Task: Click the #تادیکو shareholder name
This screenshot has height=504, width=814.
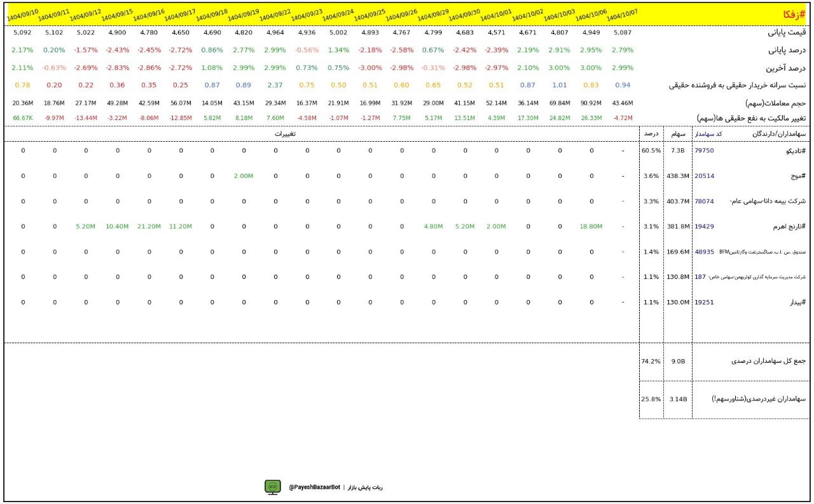Action: (x=795, y=151)
